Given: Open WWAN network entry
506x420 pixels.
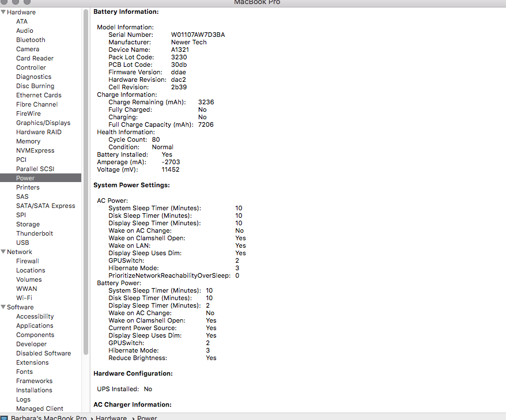Looking at the screenshot, I should point(27,289).
